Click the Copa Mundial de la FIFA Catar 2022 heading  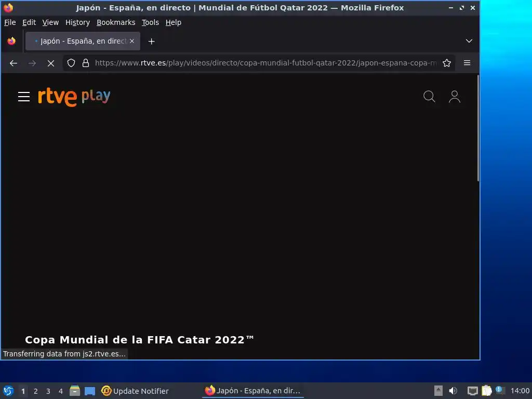coord(139,340)
